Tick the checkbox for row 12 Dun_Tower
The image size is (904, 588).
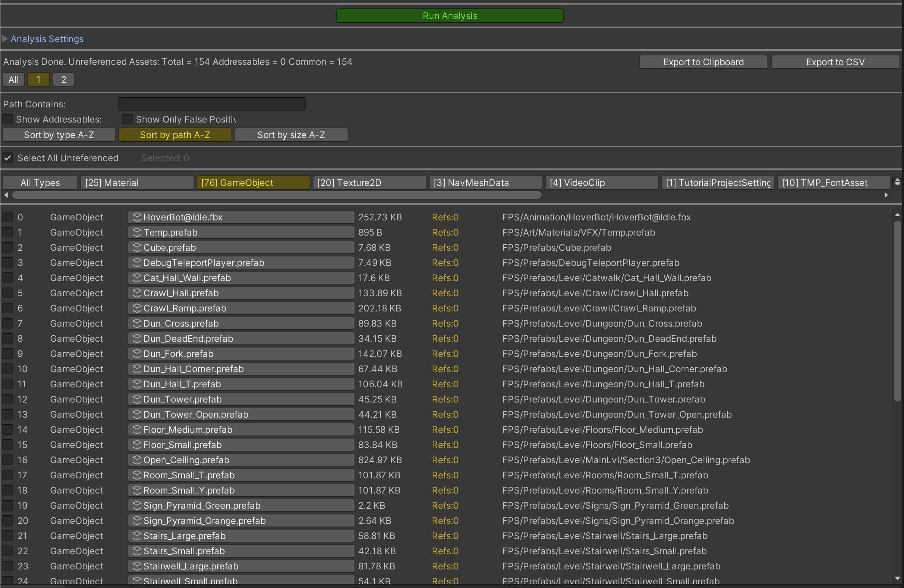8,399
